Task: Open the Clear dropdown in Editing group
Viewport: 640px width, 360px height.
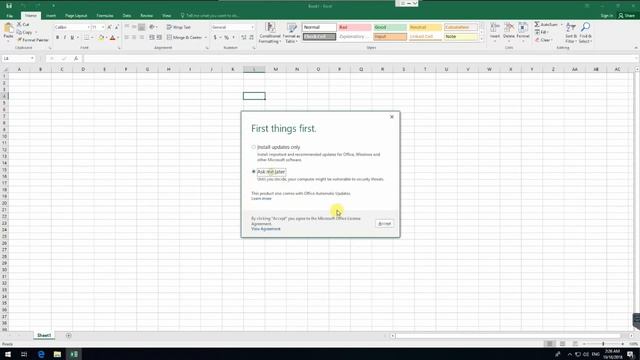Action: coord(544,40)
